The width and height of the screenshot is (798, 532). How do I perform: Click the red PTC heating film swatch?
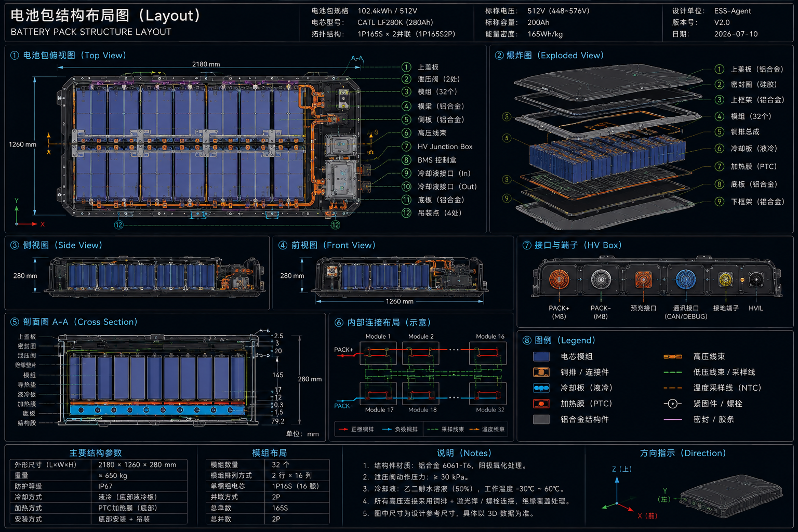(541, 404)
